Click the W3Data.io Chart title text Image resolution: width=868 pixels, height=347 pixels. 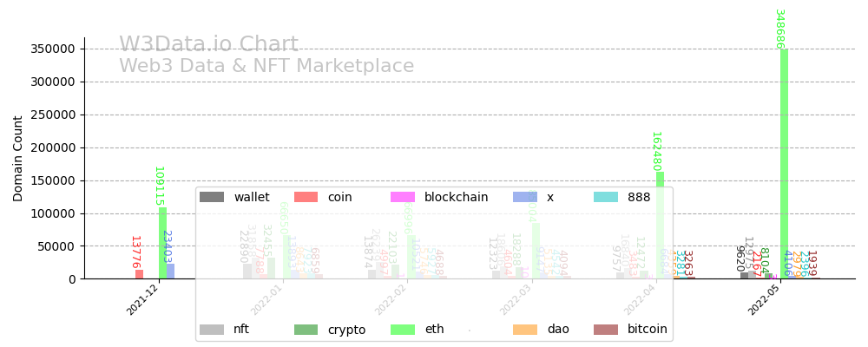click(x=208, y=45)
